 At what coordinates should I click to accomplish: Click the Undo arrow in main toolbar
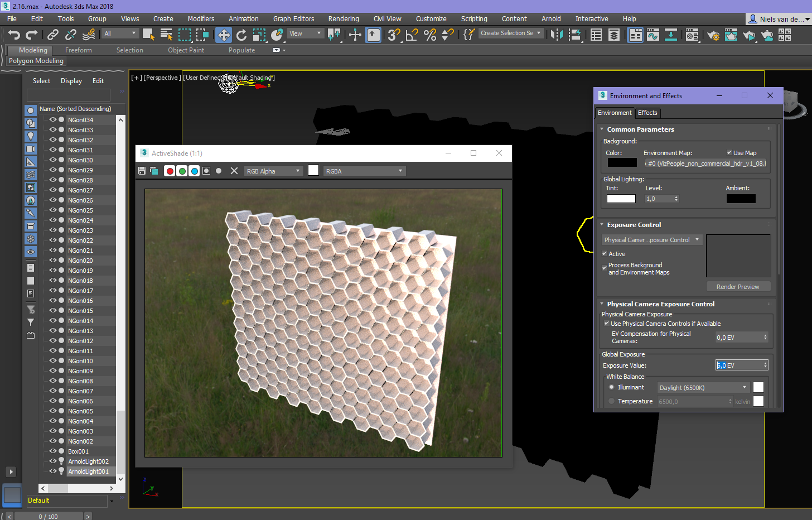click(14, 35)
